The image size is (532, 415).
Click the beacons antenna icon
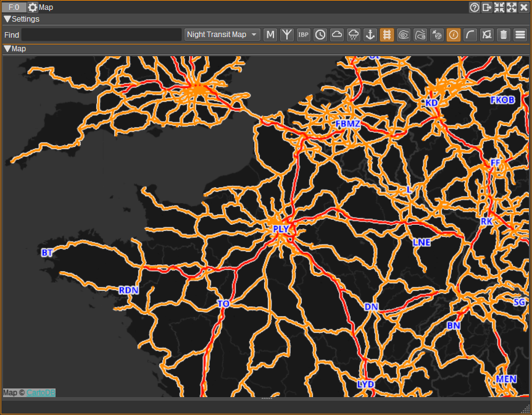click(x=287, y=35)
